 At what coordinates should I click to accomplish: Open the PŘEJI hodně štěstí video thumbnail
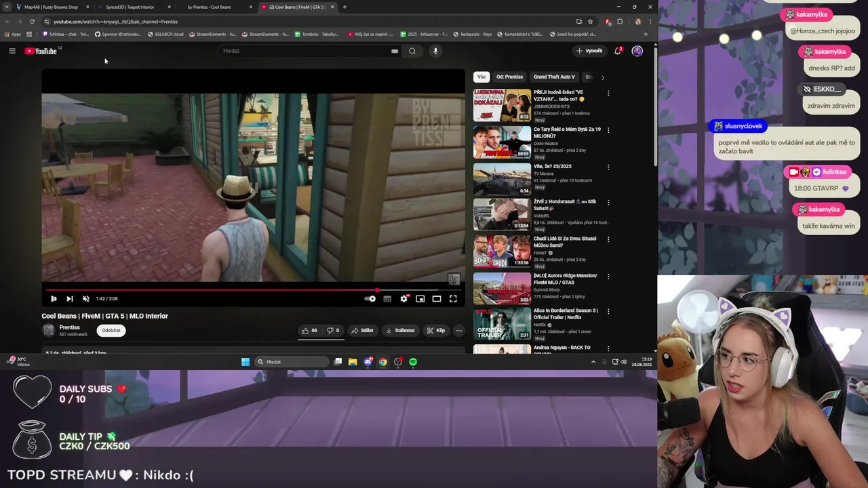coord(502,105)
